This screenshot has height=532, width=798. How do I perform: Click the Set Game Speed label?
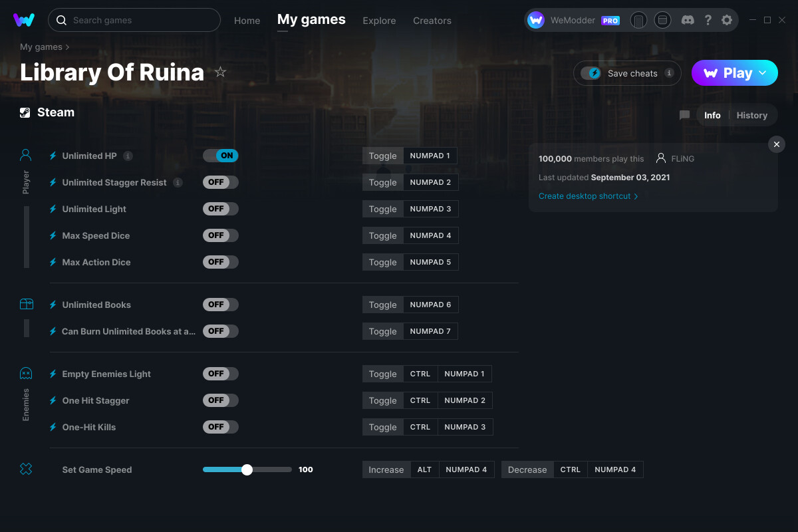click(97, 469)
